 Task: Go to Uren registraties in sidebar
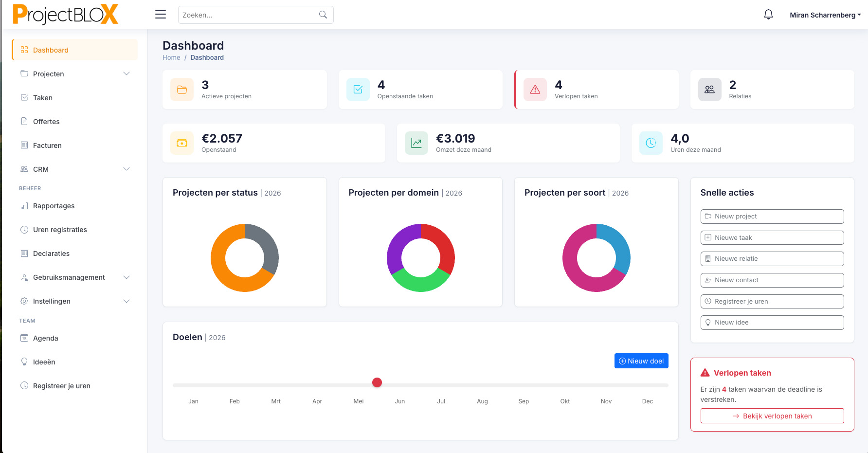(60, 230)
